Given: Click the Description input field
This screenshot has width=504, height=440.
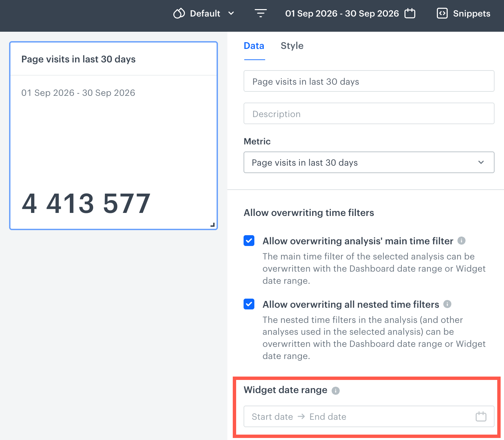Looking at the screenshot, I should coord(369,113).
